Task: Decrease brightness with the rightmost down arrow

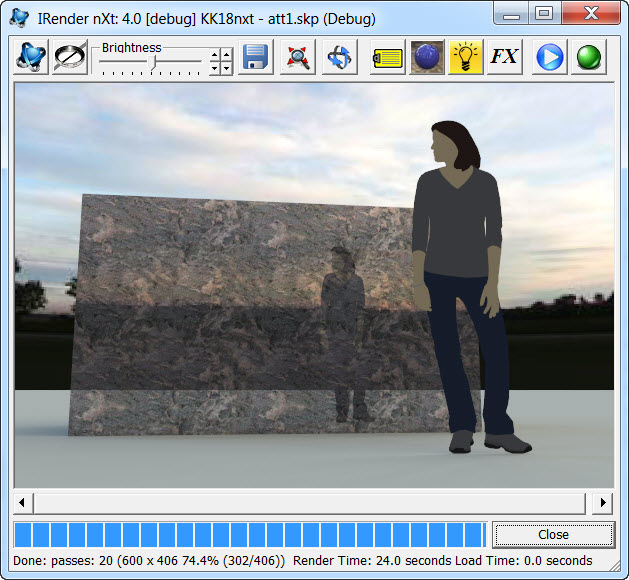Action: click(226, 68)
